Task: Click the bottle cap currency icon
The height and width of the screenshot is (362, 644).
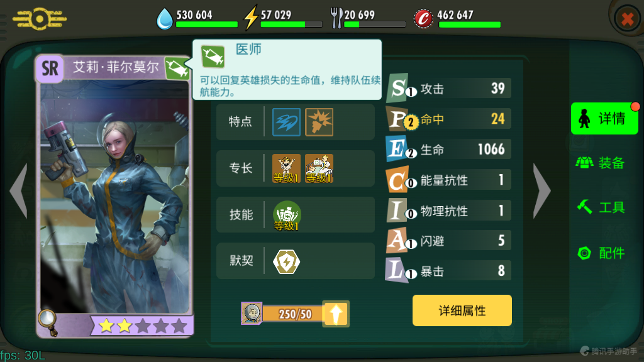Action: click(423, 18)
